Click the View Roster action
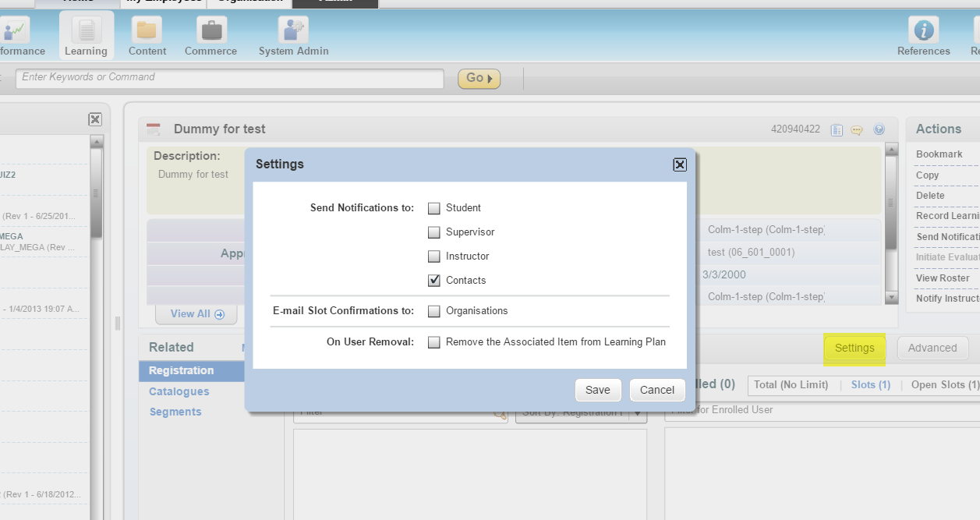This screenshot has height=520, width=980. point(943,278)
